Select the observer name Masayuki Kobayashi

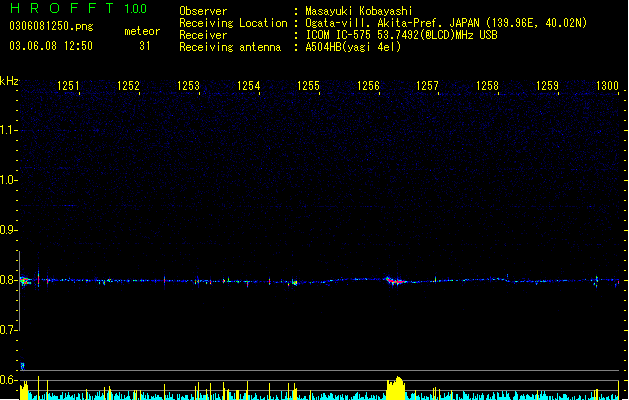(x=359, y=11)
